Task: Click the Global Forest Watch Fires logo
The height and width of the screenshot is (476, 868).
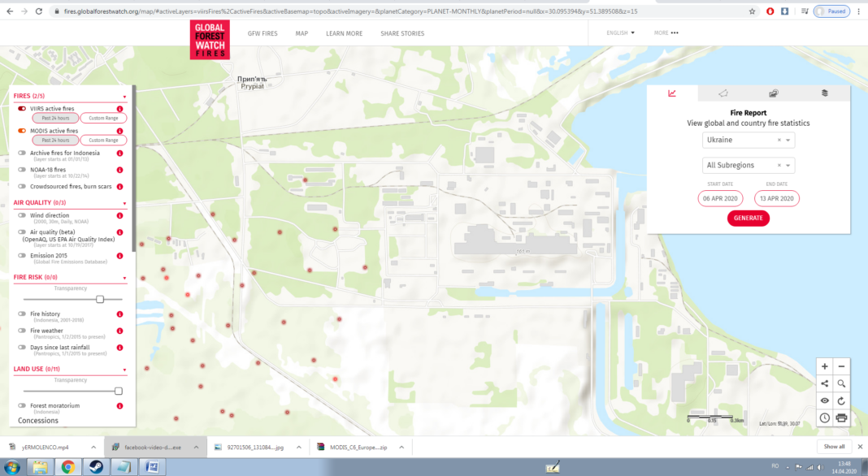Action: click(210, 40)
